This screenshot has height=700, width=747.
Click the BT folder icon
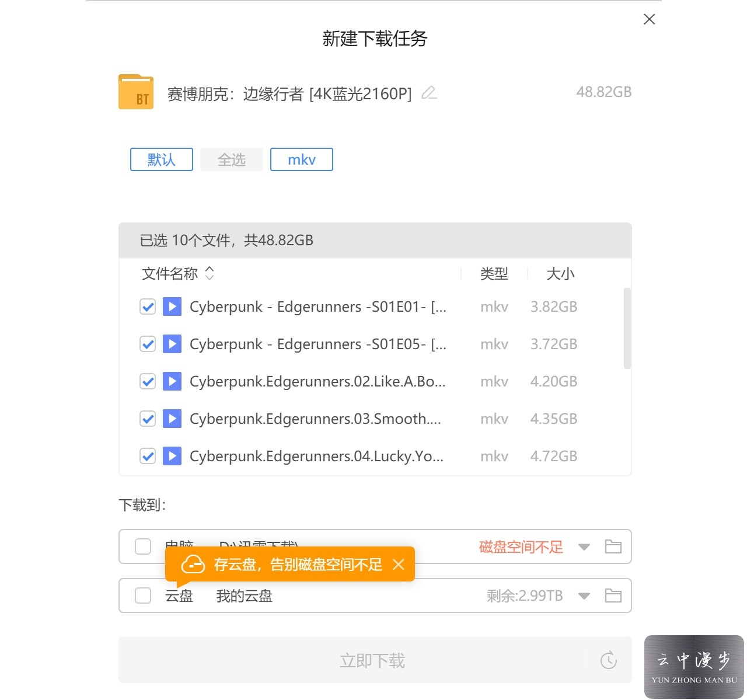click(x=136, y=92)
